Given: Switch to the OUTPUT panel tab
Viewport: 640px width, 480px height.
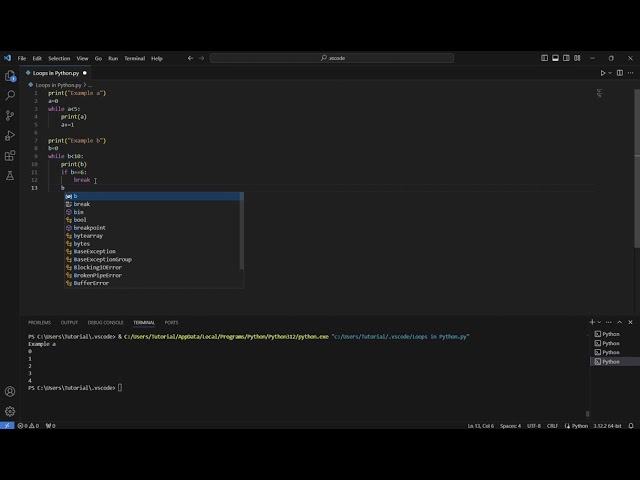Looking at the screenshot, I should [x=69, y=322].
